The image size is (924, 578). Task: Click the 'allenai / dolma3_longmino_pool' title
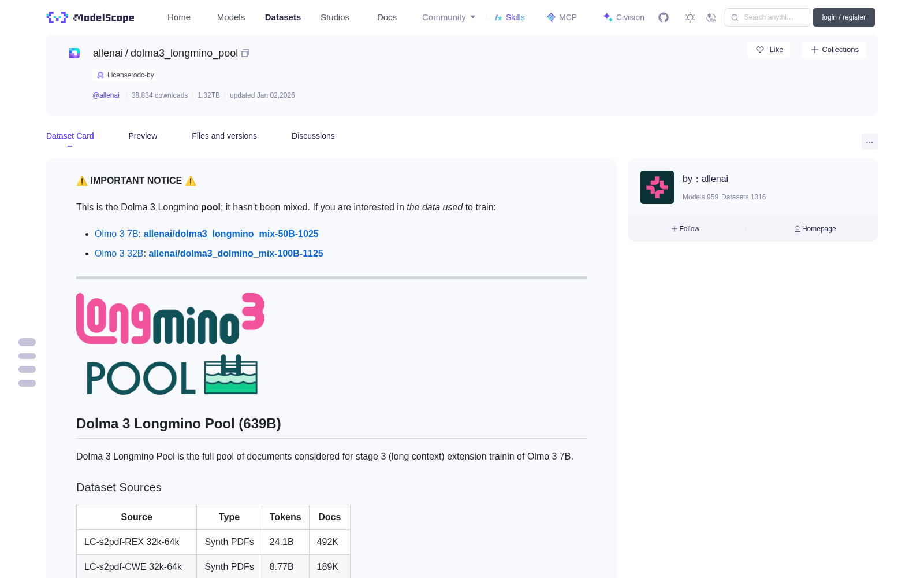(165, 53)
